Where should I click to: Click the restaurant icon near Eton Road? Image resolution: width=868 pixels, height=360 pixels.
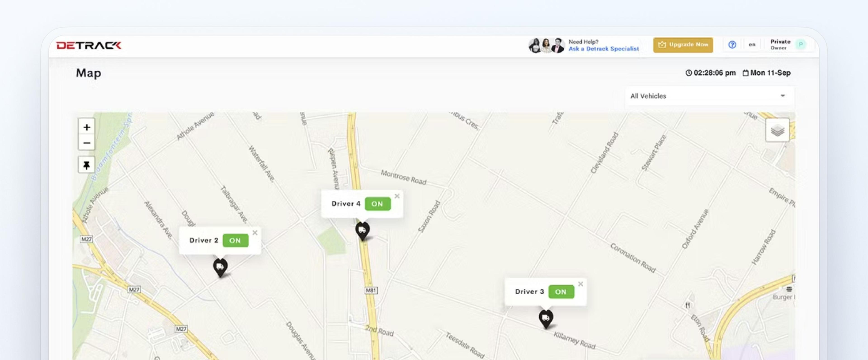pyautogui.click(x=687, y=305)
